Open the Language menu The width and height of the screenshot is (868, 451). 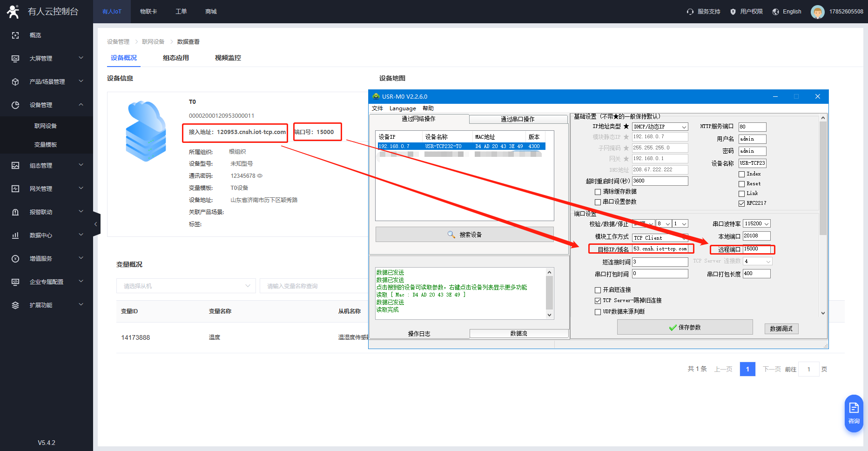coord(403,108)
